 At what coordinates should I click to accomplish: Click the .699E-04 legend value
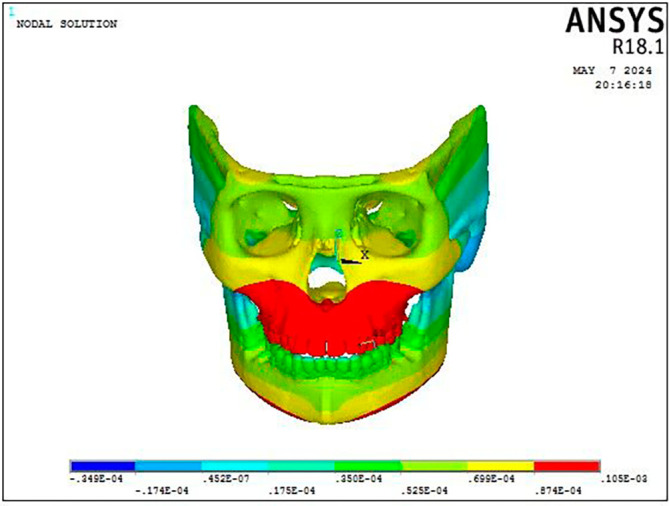(x=491, y=479)
